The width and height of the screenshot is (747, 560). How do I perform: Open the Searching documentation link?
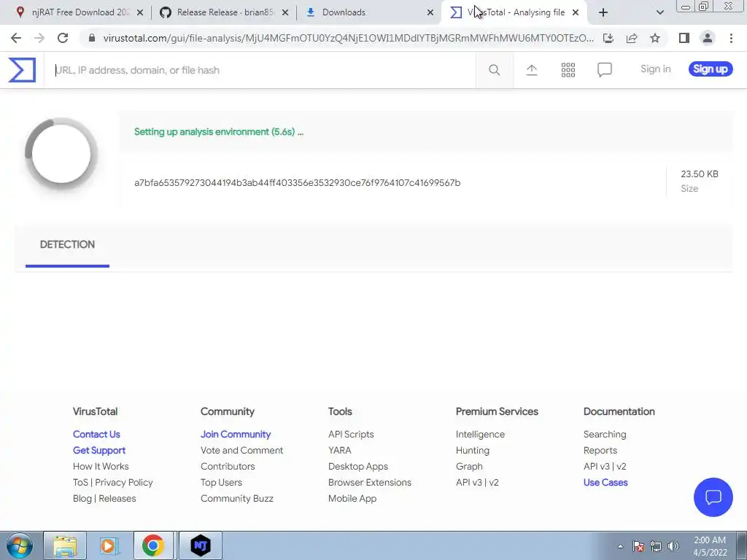click(605, 435)
